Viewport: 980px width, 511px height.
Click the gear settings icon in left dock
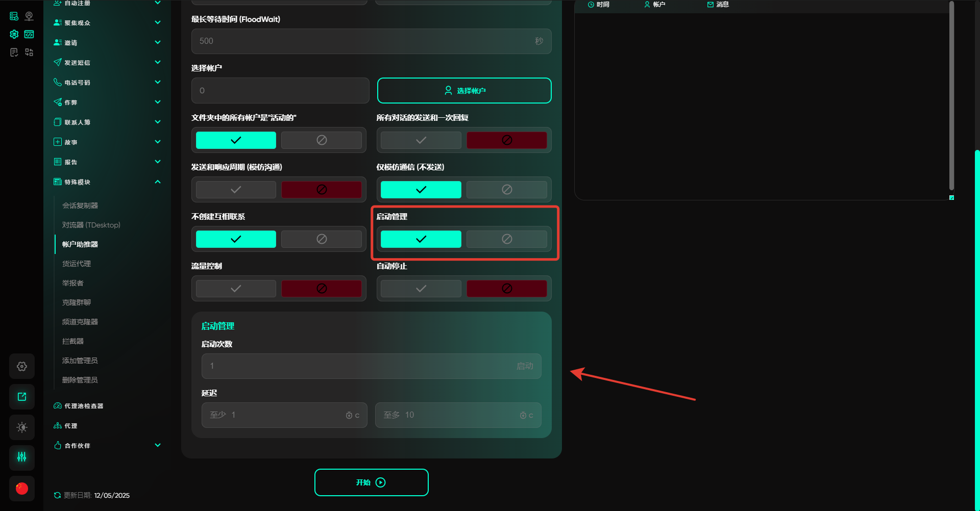coord(22,366)
